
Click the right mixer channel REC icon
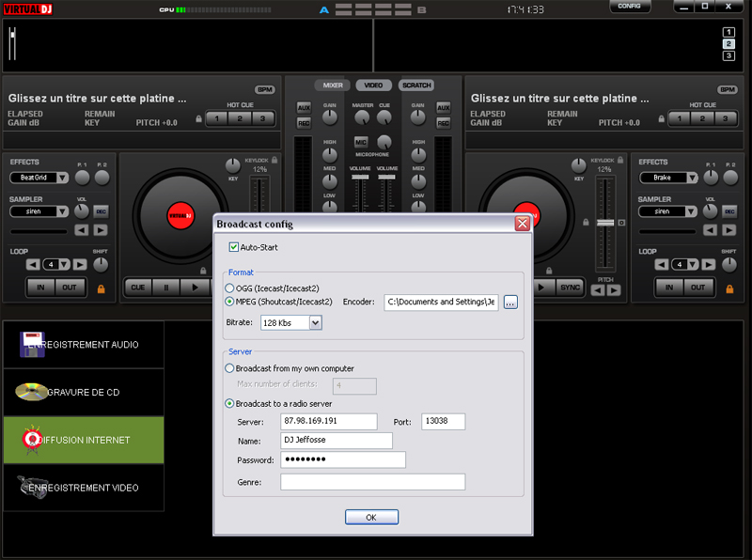pyautogui.click(x=443, y=123)
